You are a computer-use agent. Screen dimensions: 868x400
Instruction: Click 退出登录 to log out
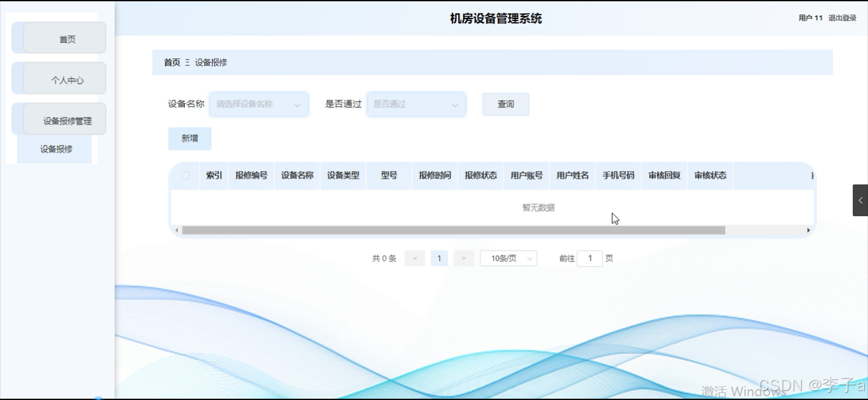842,18
